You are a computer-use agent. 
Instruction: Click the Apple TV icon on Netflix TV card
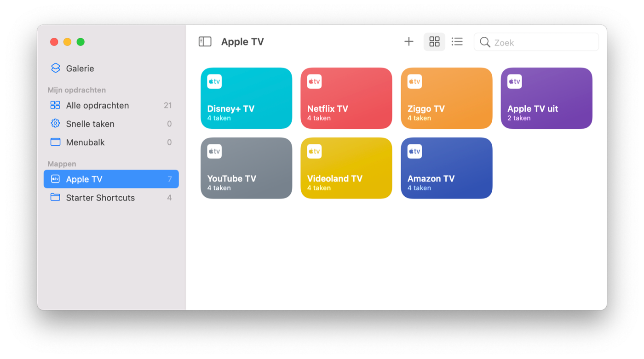click(x=314, y=81)
